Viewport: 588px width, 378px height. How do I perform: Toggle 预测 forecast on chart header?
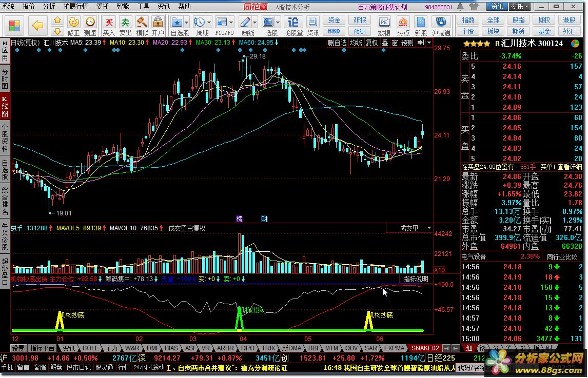(x=407, y=43)
